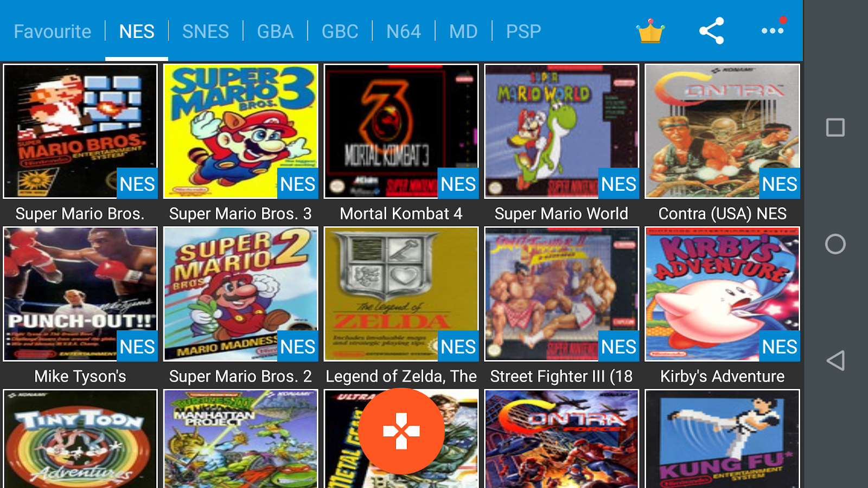868x488 pixels.
Task: Select the Kirby's Adventure game cover
Action: 723,294
